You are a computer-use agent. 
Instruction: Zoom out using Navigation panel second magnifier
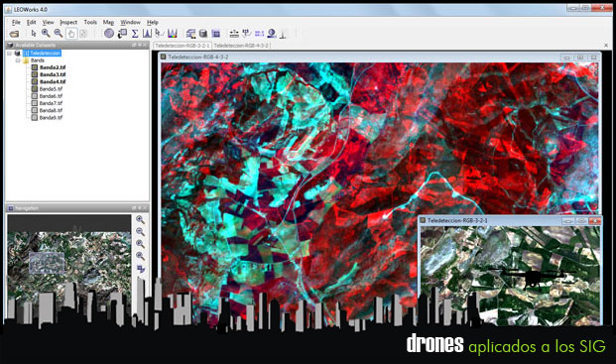[140, 232]
